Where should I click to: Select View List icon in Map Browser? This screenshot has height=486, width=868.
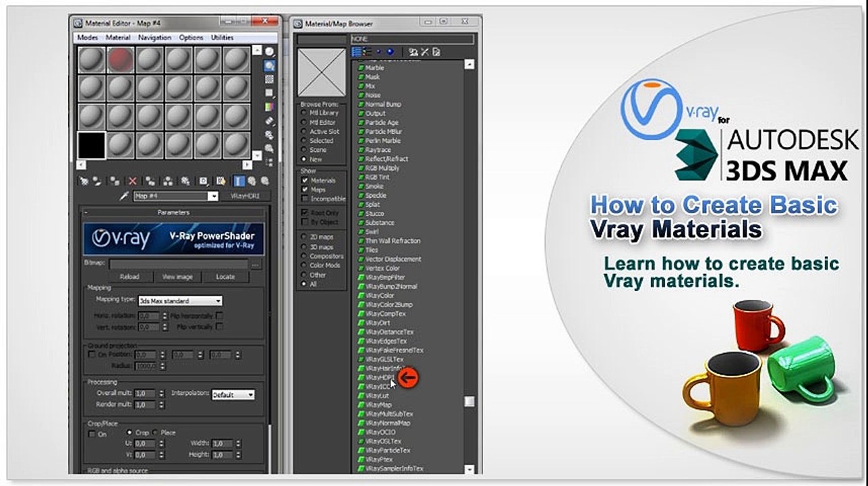355,51
